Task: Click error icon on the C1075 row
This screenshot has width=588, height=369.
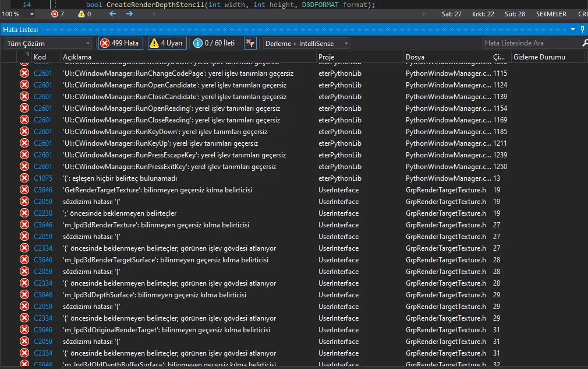Action: point(24,178)
